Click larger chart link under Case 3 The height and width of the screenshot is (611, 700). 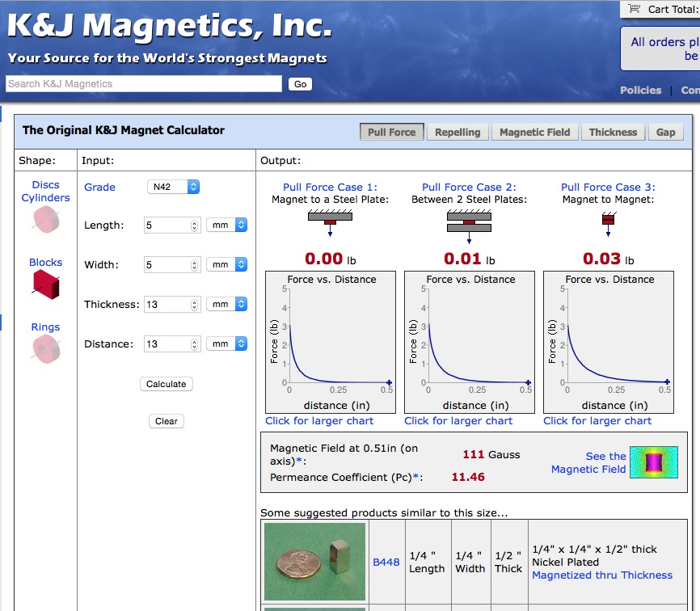tap(597, 421)
